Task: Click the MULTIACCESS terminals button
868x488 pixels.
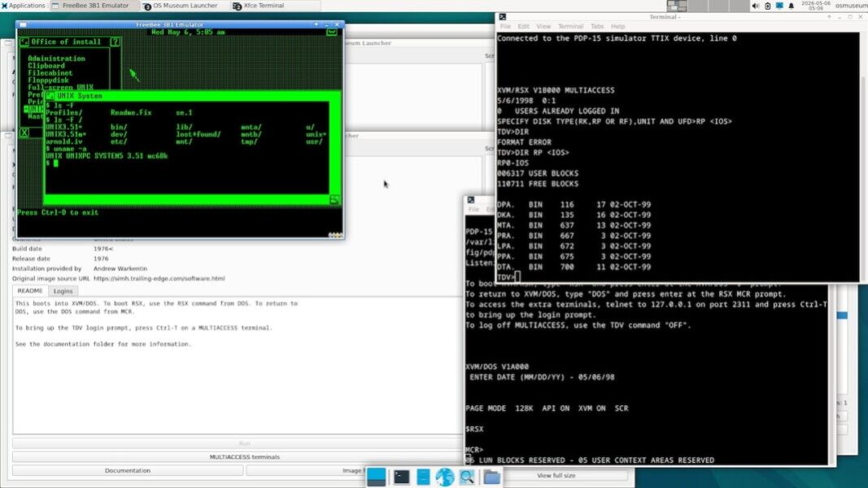Action: (244, 457)
